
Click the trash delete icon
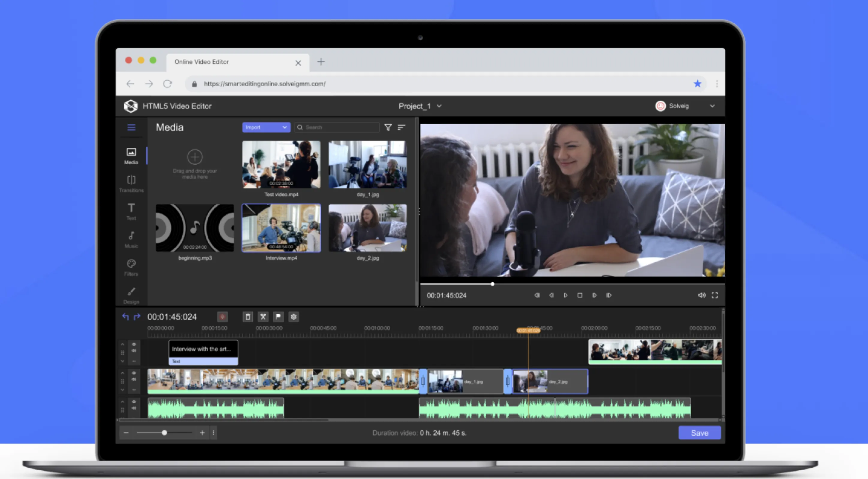pos(248,316)
